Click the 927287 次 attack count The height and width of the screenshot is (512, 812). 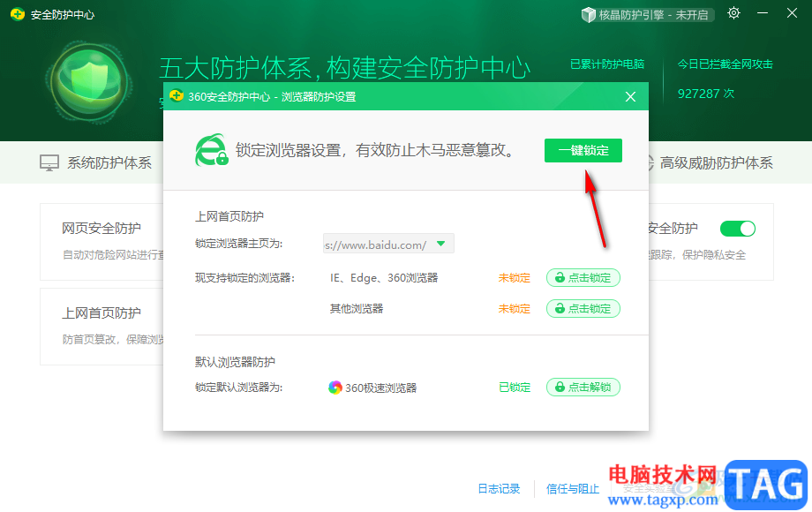point(706,94)
